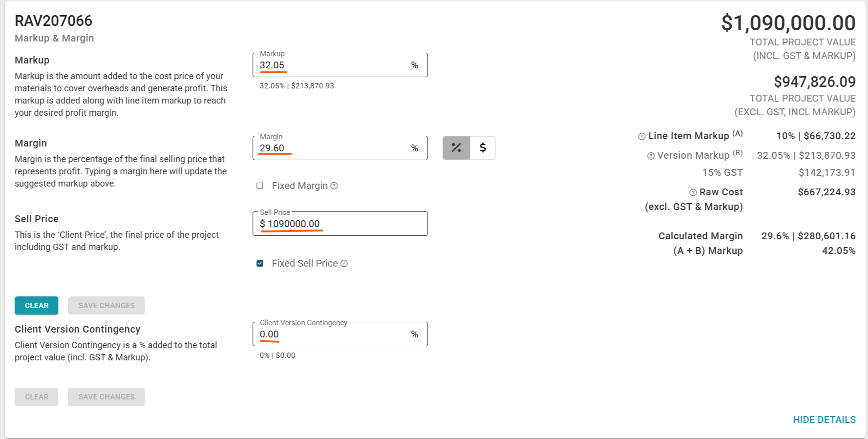Enable the Fixed Margin checkbox
This screenshot has height=439, width=868.
pos(260,186)
